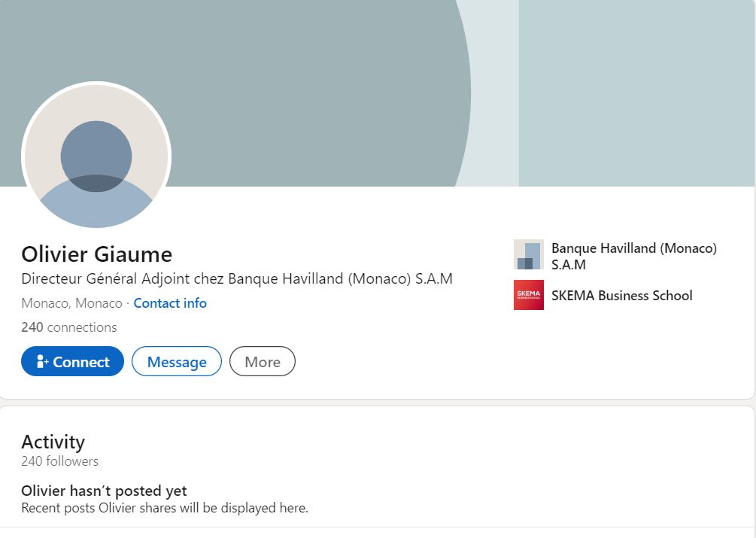Click the Activity section heading
This screenshot has height=538, width=756.
click(x=53, y=442)
